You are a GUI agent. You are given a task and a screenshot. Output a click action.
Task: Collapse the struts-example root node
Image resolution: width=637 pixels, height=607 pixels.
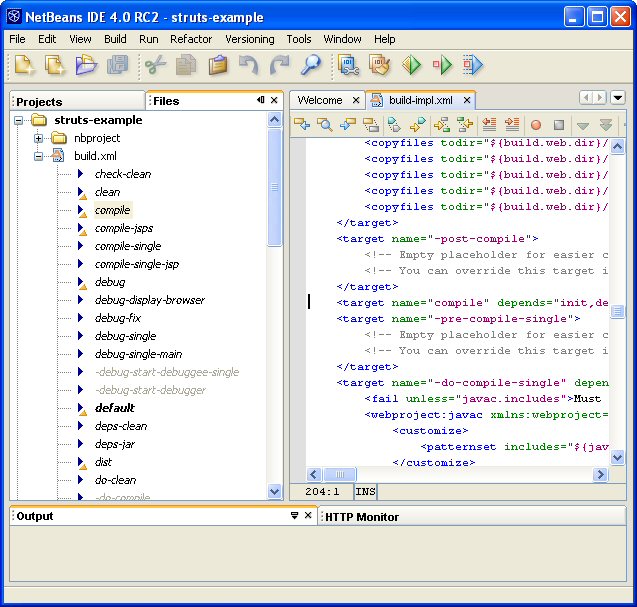point(18,120)
